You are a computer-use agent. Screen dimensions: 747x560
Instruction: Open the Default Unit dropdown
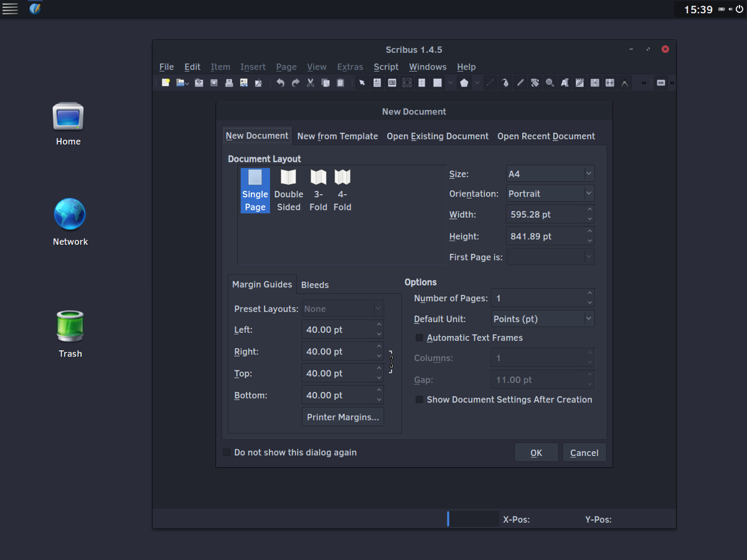tap(543, 319)
